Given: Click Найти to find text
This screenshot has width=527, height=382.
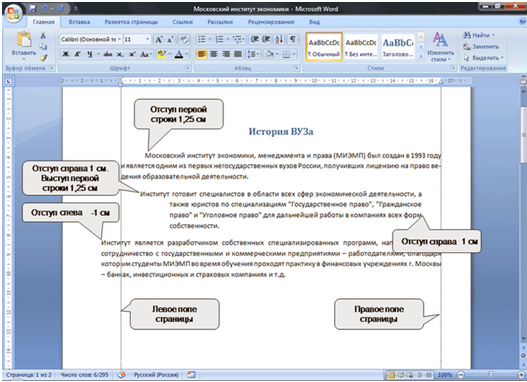Looking at the screenshot, I should 479,35.
